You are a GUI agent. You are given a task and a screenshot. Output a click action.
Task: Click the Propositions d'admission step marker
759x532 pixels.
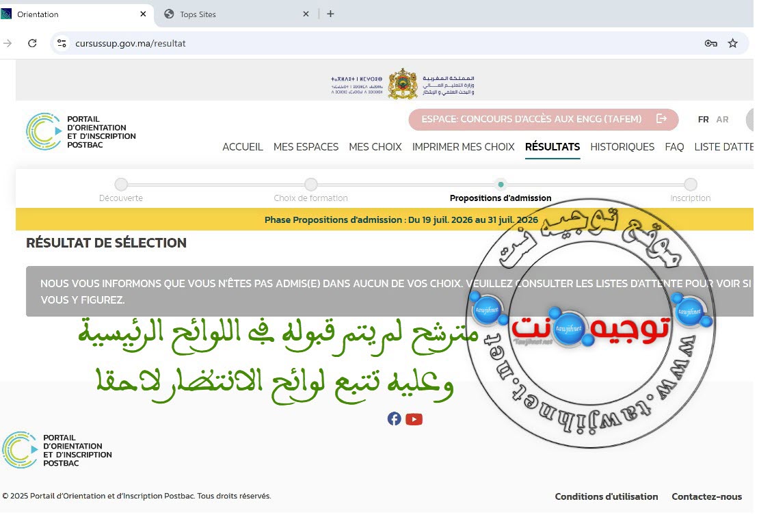tap(501, 185)
